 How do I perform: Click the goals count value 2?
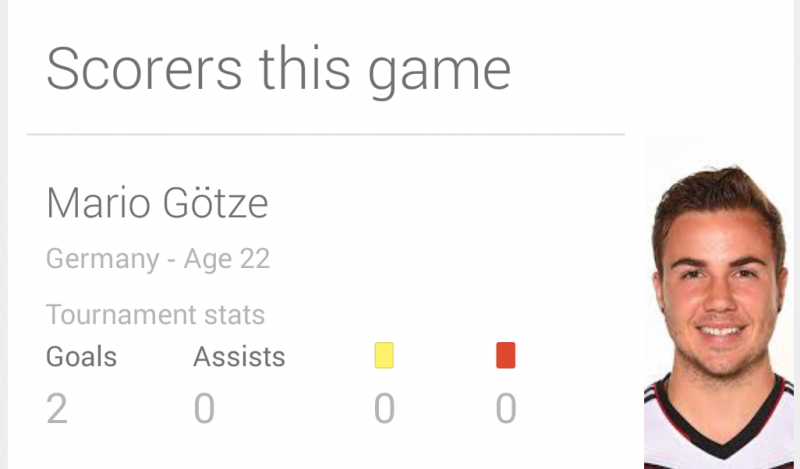tap(57, 408)
